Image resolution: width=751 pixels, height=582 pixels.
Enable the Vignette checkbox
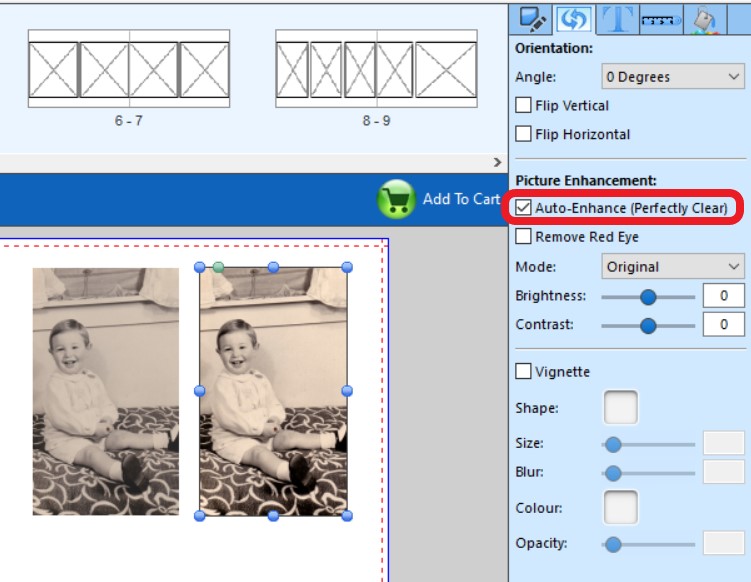pyautogui.click(x=523, y=371)
